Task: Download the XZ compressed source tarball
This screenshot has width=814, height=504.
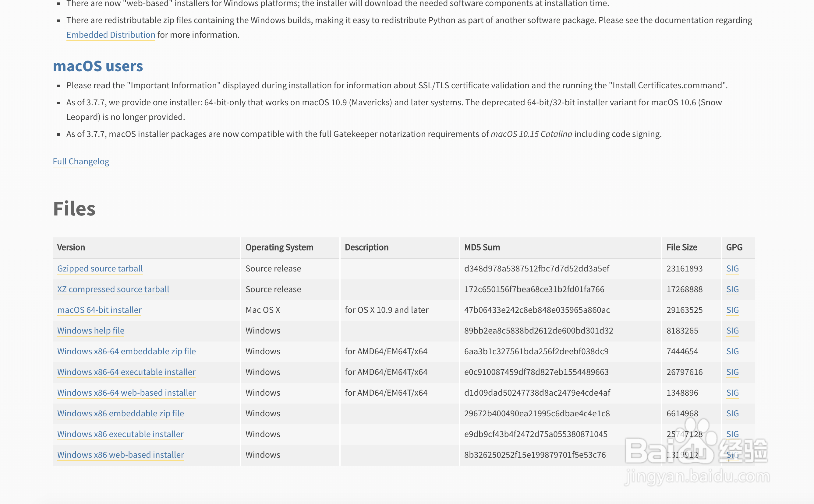Action: [113, 289]
